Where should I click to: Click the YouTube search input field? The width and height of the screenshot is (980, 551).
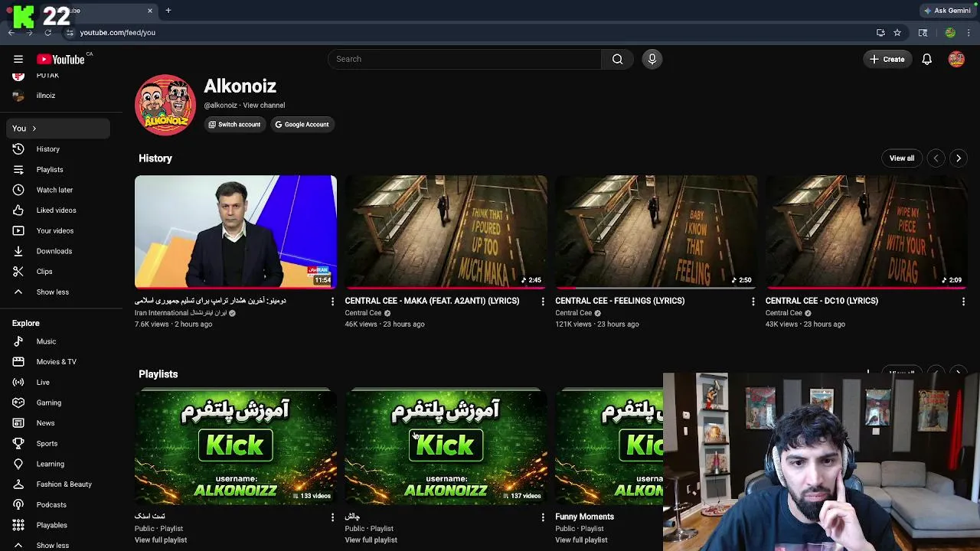[465, 59]
